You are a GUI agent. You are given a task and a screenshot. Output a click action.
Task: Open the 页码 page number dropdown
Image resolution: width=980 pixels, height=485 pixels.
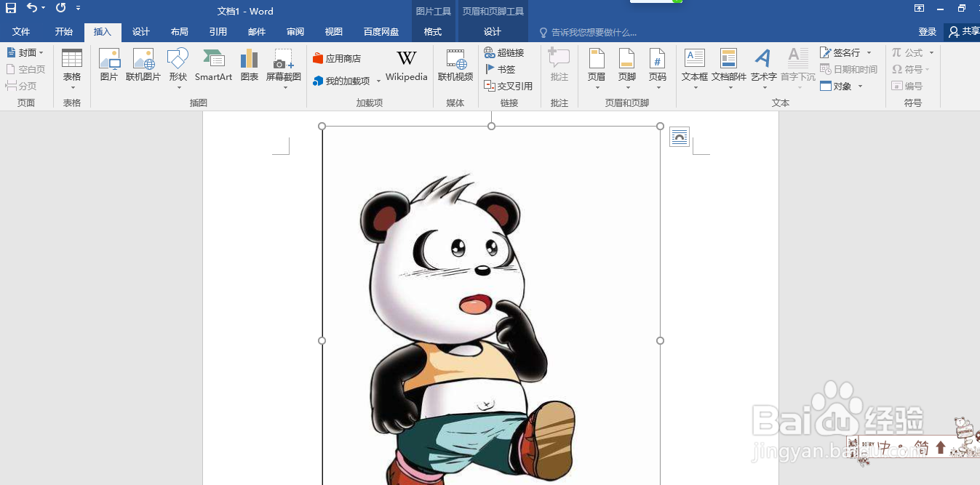click(658, 70)
